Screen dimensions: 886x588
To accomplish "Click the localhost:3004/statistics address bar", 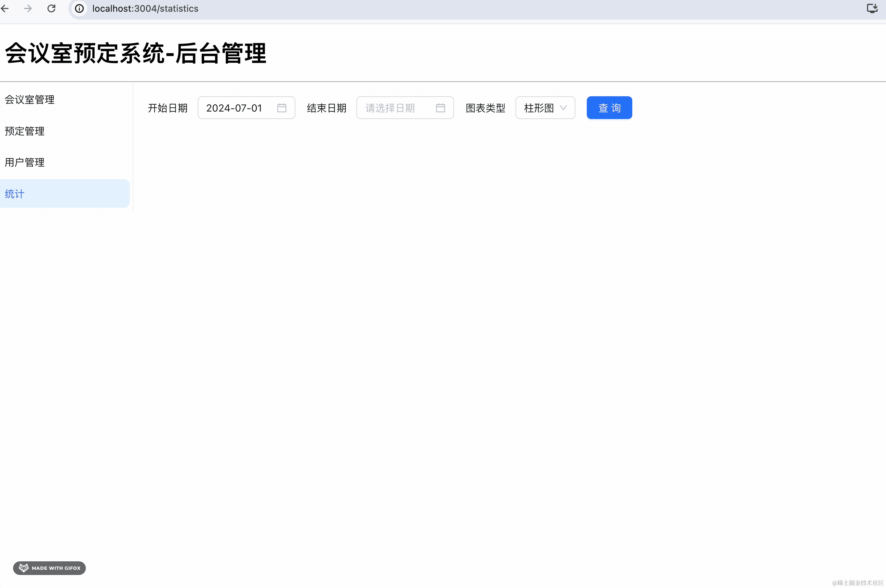I will tap(145, 8).
